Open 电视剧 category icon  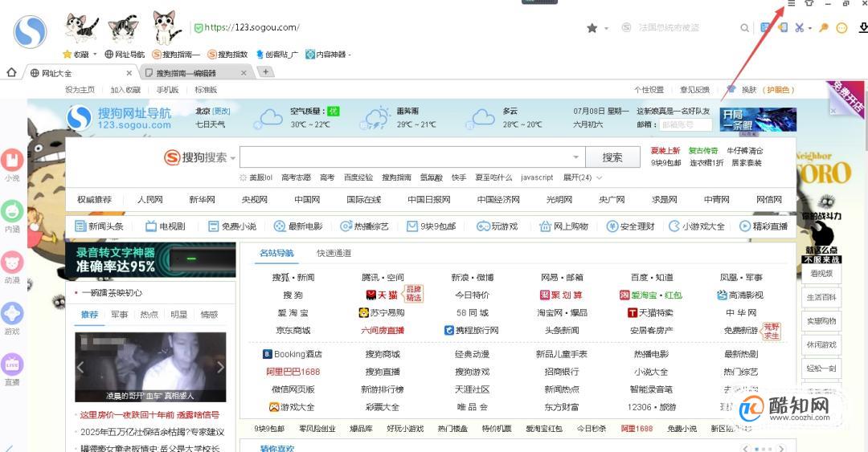(x=166, y=226)
